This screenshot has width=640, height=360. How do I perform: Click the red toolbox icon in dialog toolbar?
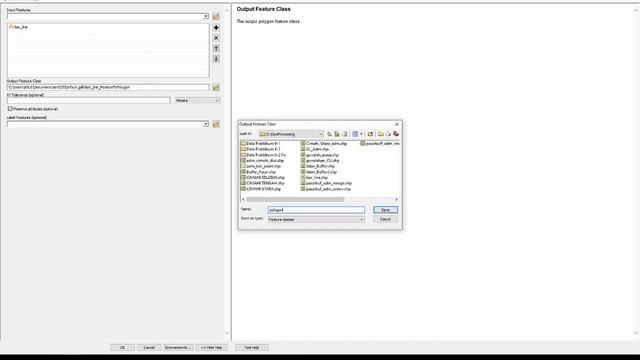396,134
